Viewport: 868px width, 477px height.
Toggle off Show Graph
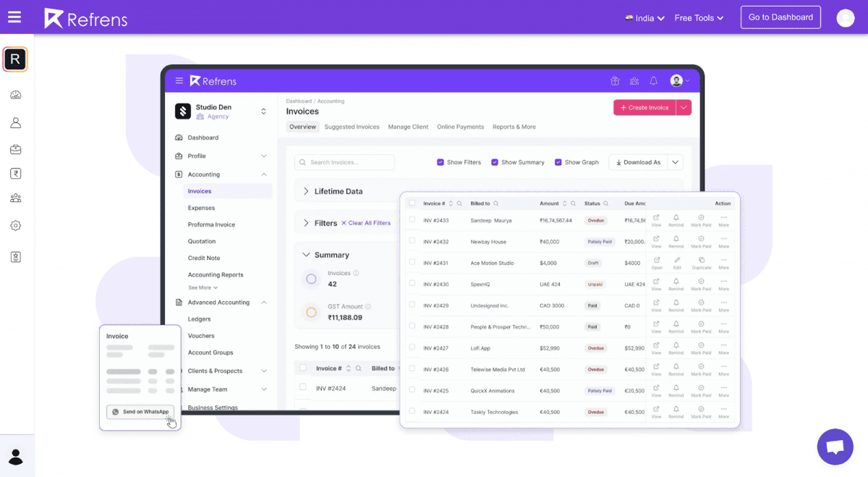click(557, 162)
